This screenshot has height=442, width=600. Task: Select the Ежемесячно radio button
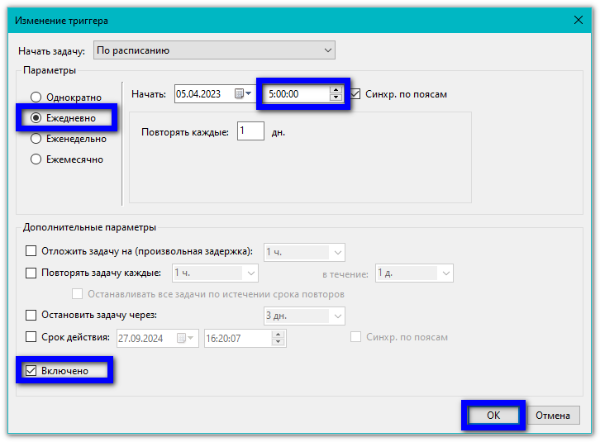coord(37,158)
